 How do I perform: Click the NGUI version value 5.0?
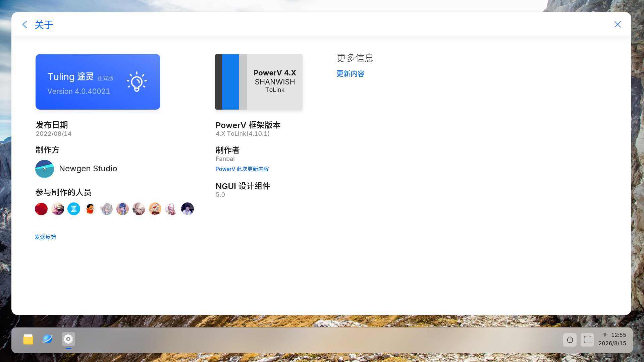coord(220,195)
